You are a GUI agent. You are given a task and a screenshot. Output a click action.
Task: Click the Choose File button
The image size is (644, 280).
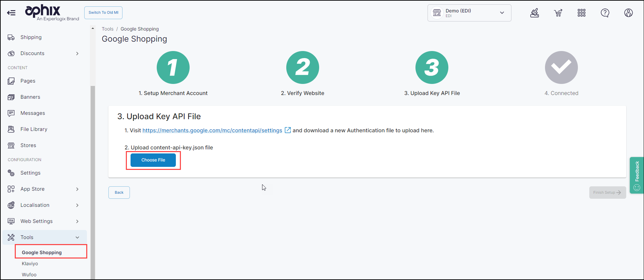pyautogui.click(x=153, y=160)
